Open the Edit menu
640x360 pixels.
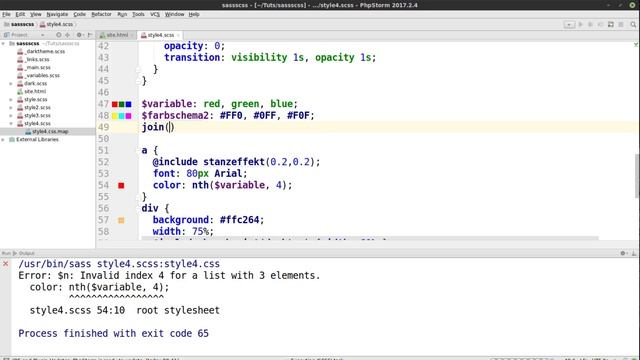coord(20,14)
